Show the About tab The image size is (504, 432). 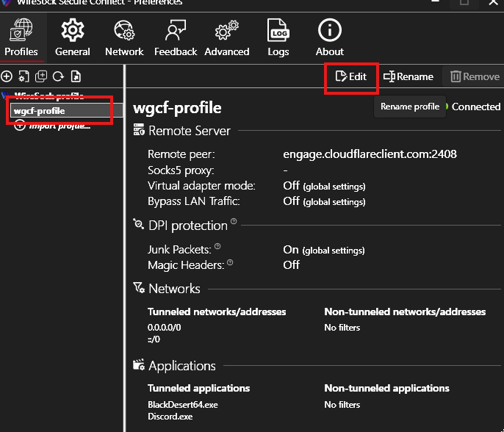[330, 38]
